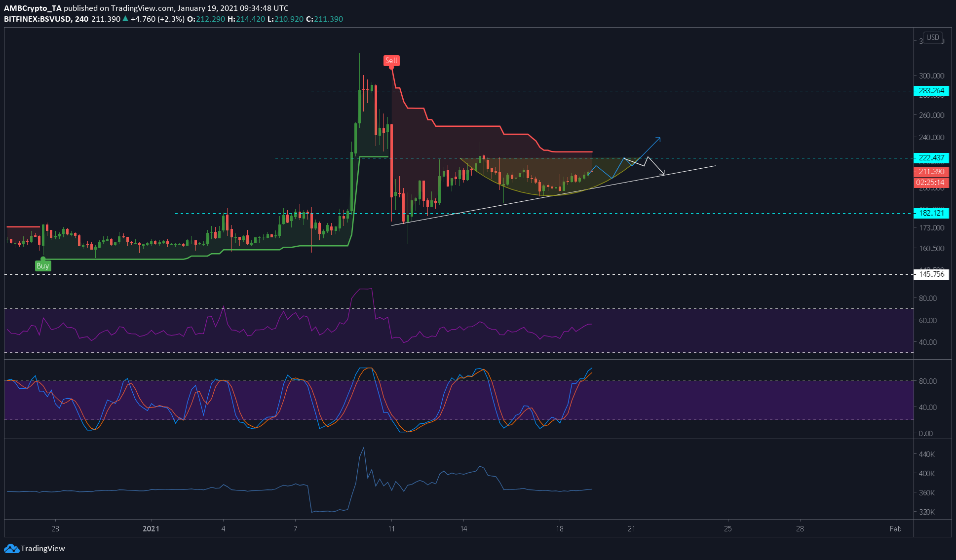Click the 173.000 price axis value
Viewport: 956px width, 560px height.
pyautogui.click(x=931, y=228)
